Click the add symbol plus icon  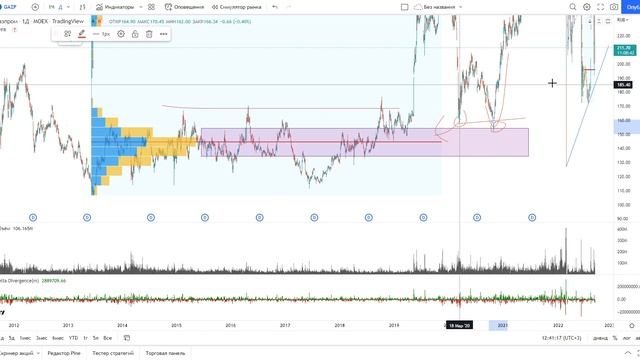(35, 7)
